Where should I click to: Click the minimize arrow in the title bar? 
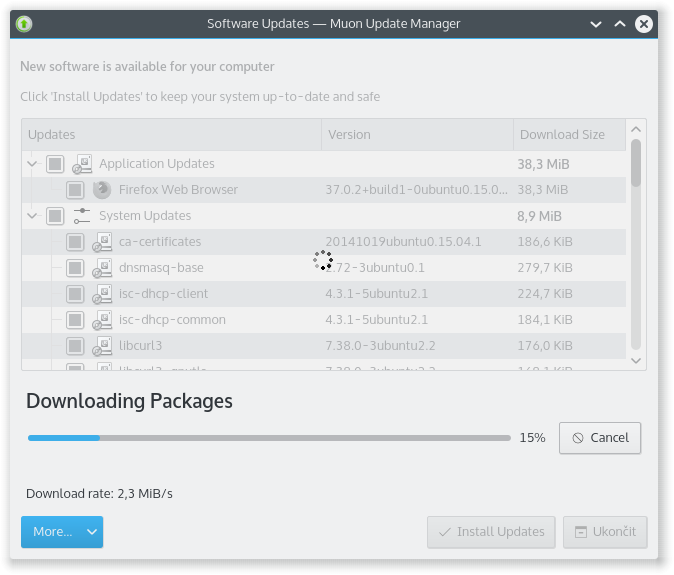[x=596, y=24]
